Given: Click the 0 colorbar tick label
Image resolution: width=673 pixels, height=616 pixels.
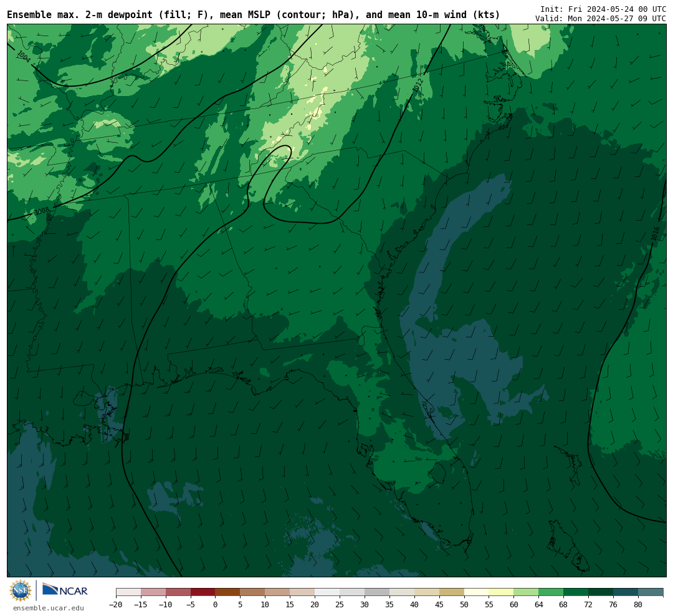Looking at the screenshot, I should click(216, 605).
